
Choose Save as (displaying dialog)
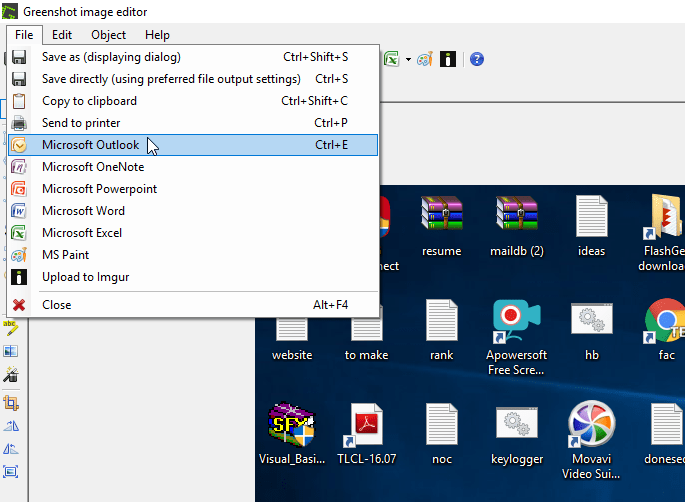[193, 57]
